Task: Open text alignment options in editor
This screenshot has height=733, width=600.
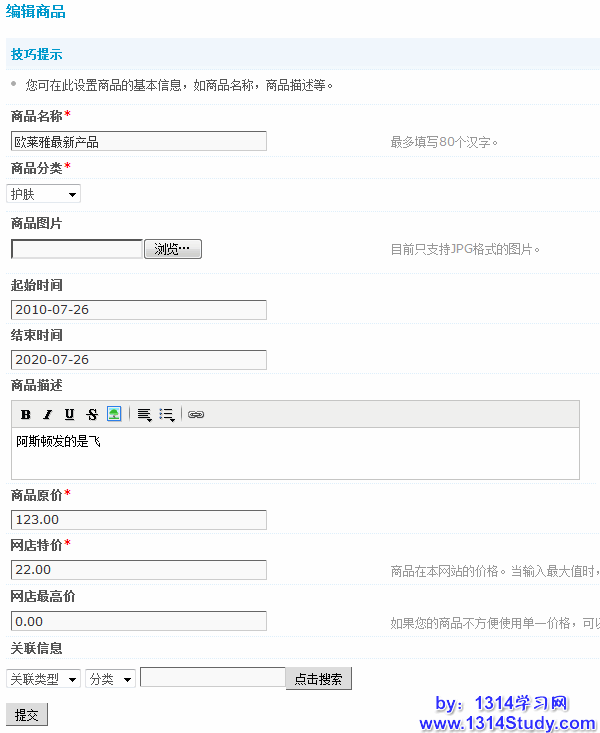Action: point(144,414)
